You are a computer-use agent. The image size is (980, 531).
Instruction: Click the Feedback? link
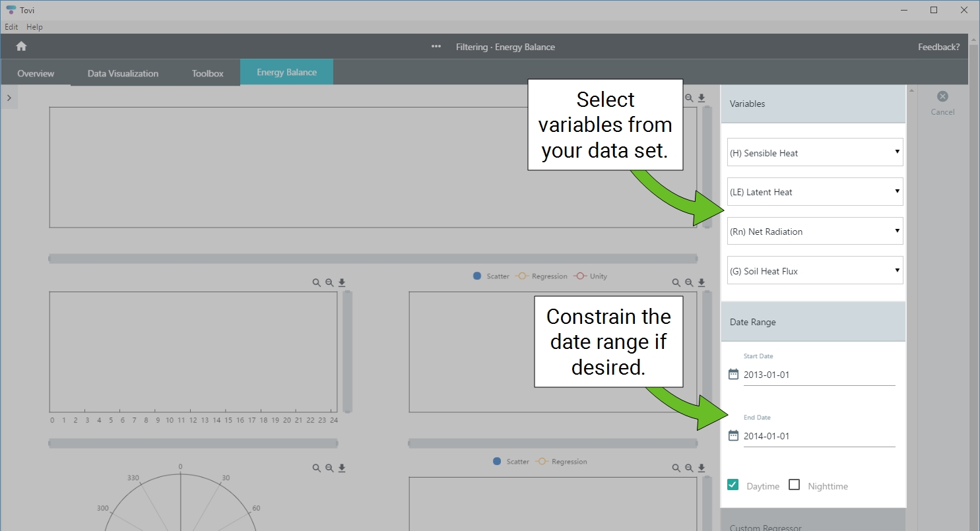938,47
